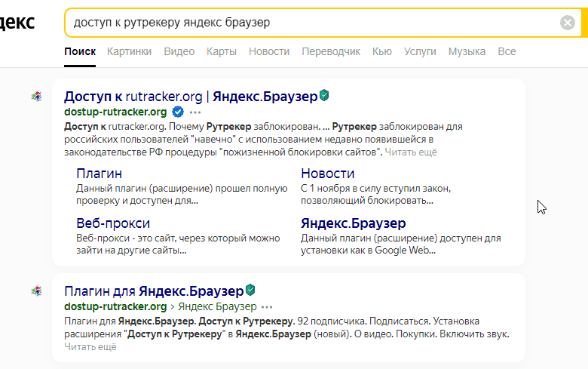Show all services via Все tab
588x369 pixels.
pos(507,51)
